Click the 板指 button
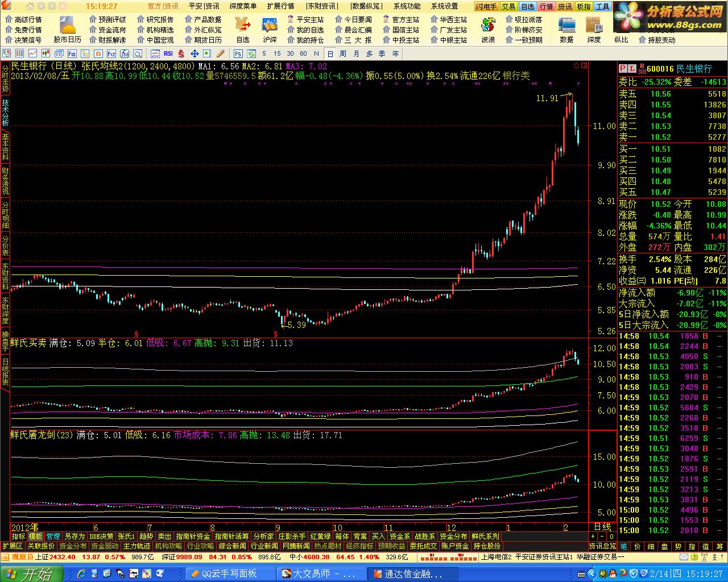 [x=584, y=7]
